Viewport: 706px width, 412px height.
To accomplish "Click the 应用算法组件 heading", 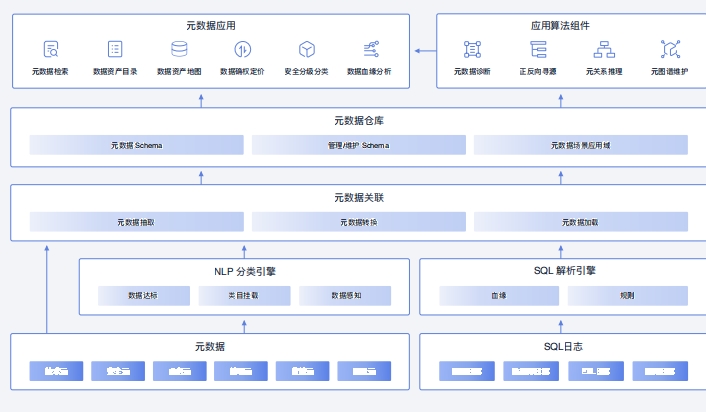I will click(560, 26).
